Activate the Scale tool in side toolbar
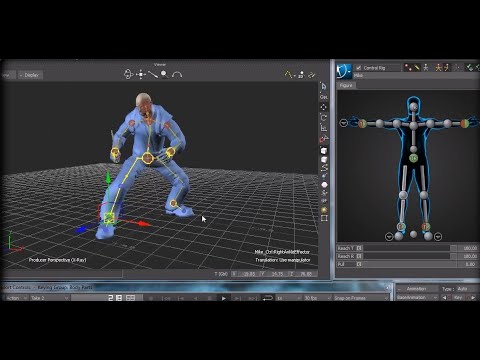The height and width of the screenshot is (360, 480). [x=324, y=128]
